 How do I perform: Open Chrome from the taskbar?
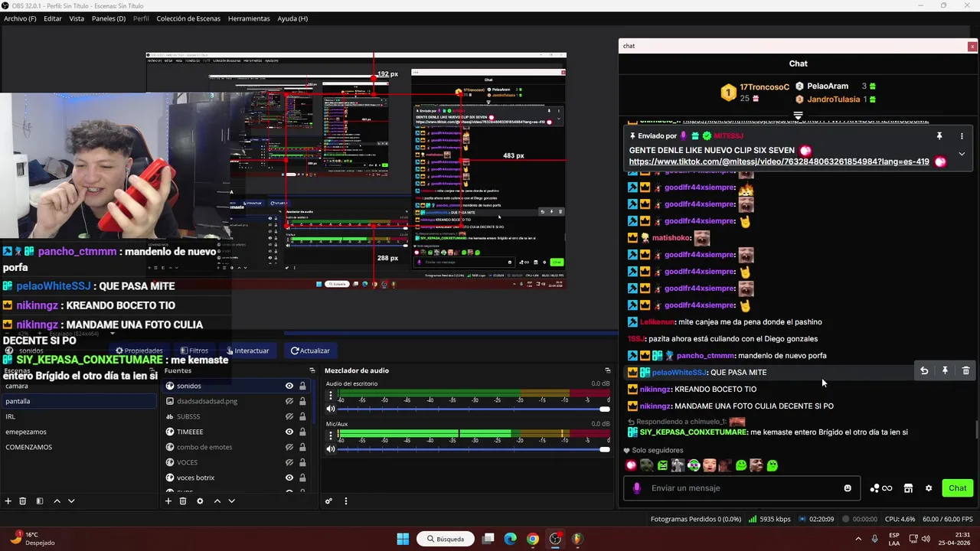[532, 539]
